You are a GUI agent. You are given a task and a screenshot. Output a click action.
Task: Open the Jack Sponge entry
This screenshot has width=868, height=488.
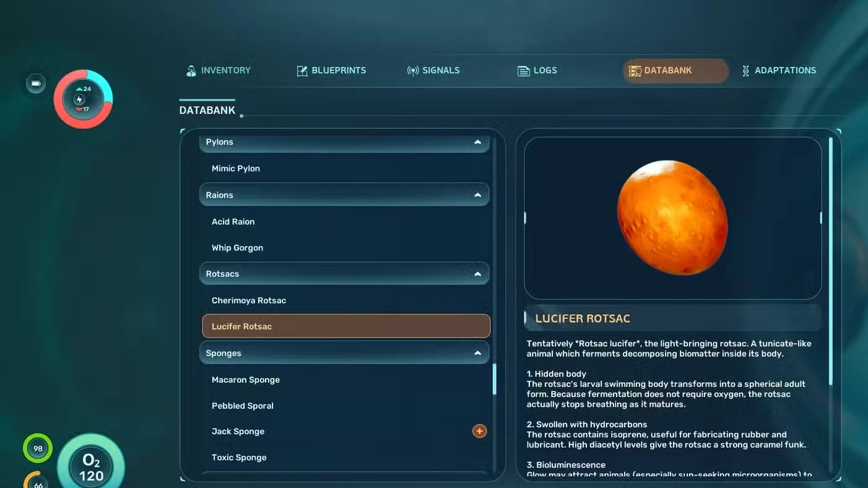click(346, 432)
